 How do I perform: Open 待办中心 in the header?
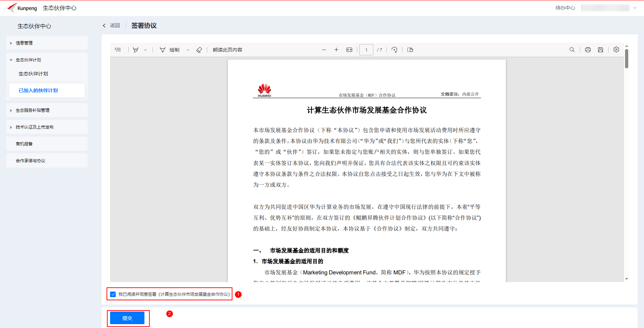click(x=565, y=8)
